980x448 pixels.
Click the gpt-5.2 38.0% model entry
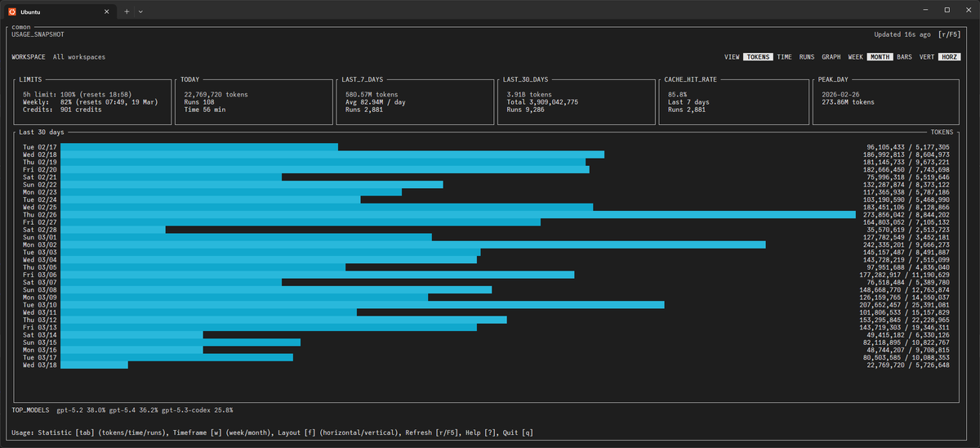point(82,409)
